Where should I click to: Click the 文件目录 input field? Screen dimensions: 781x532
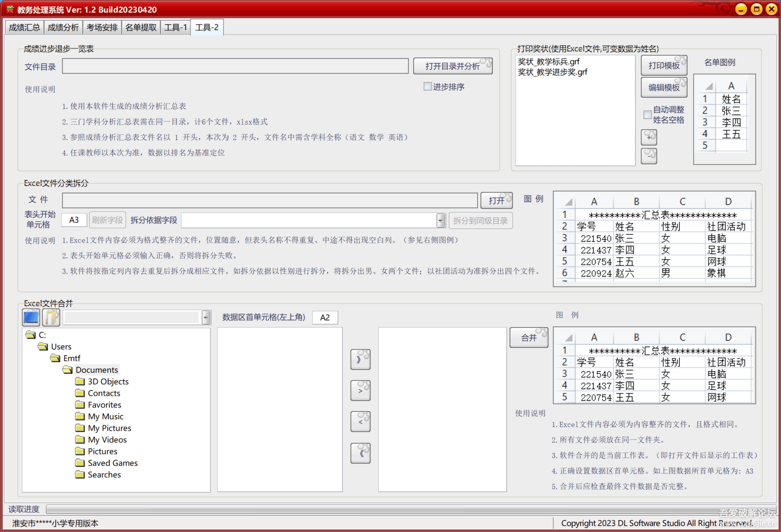coord(235,66)
